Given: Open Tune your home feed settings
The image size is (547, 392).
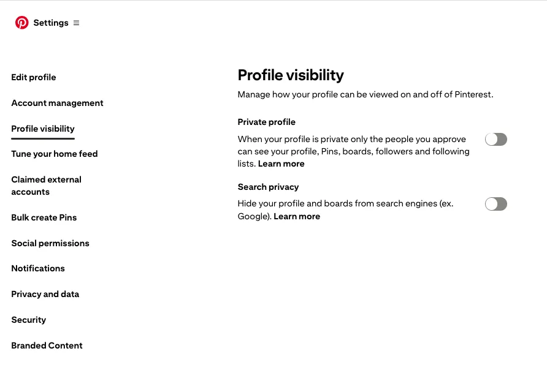Looking at the screenshot, I should pyautogui.click(x=54, y=154).
